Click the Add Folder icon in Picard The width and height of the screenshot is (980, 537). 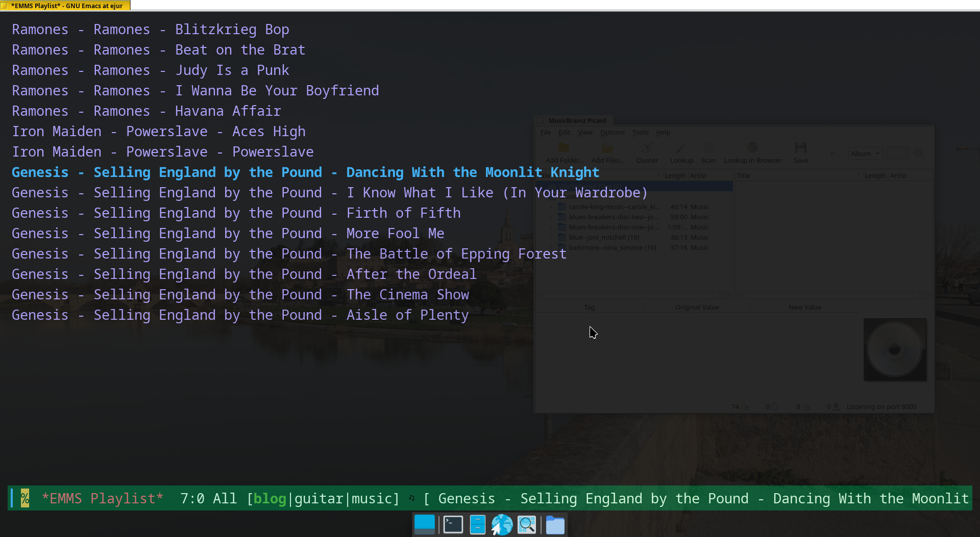[x=564, y=147]
